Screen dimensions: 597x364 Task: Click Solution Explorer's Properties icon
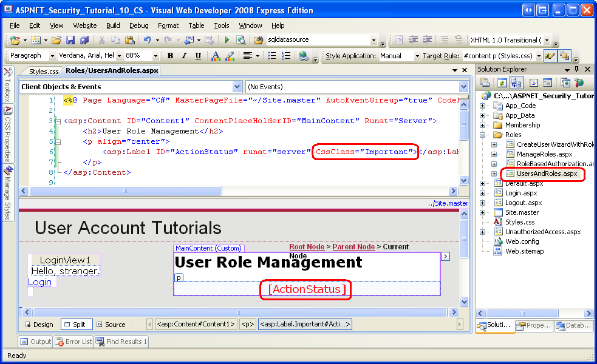tap(485, 83)
